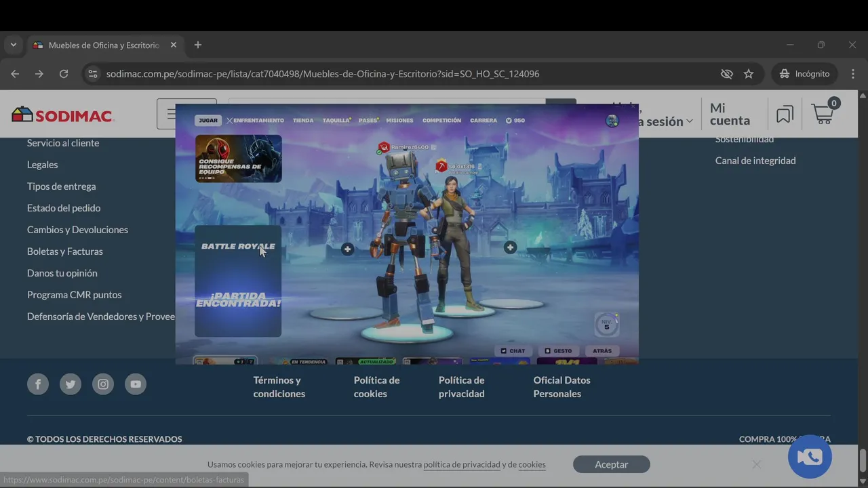868x488 pixels.
Task: Open the COMPETICIÓN tab
Action: 441,121
